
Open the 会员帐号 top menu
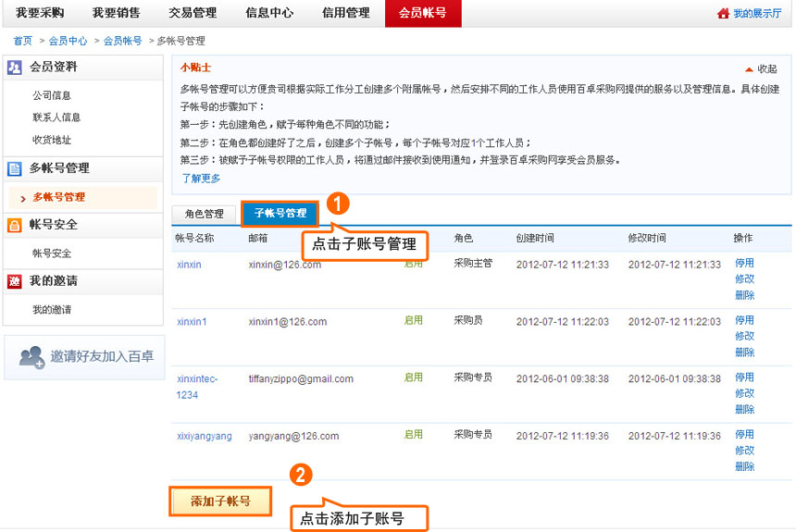(422, 13)
